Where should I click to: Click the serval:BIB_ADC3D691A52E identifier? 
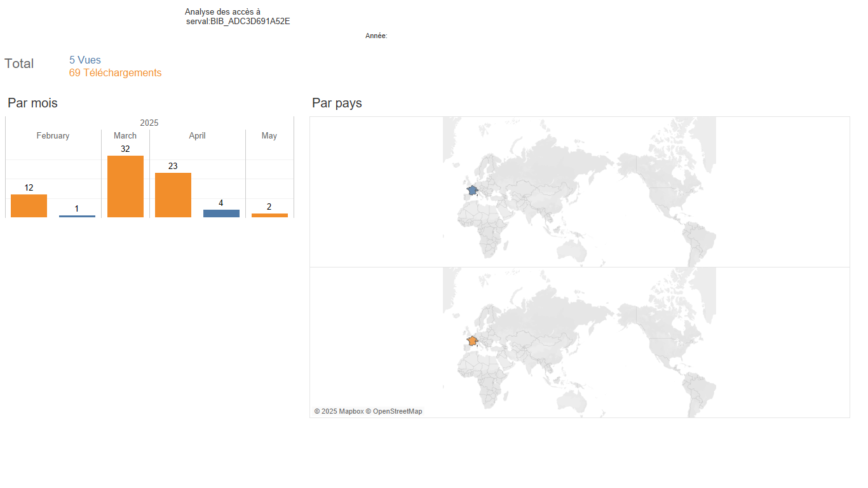[x=238, y=22]
